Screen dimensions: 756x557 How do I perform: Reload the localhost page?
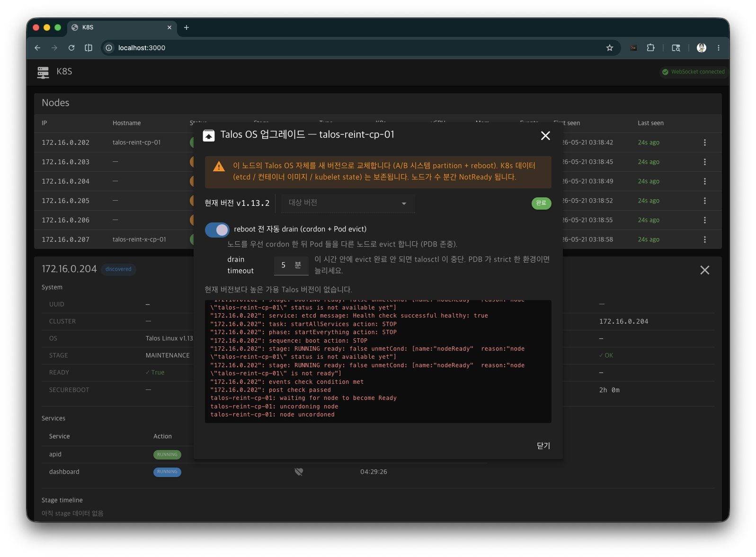[x=71, y=48]
